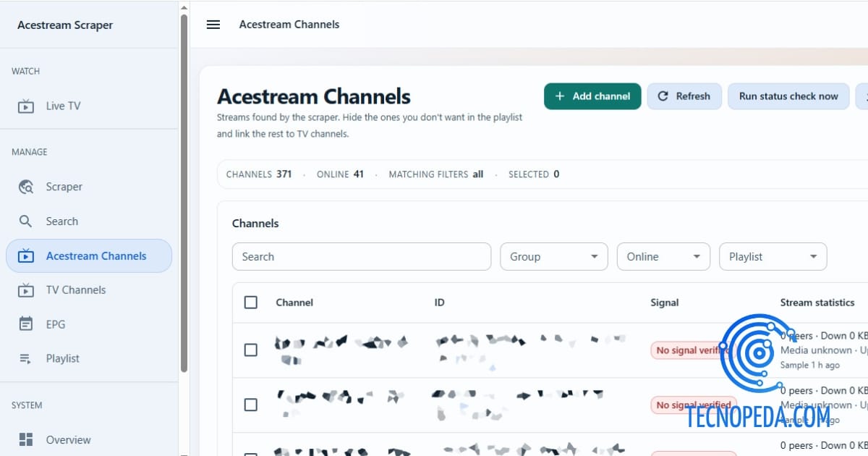Image resolution: width=868 pixels, height=456 pixels.
Task: Open the Playlist filter dropdown
Action: 773,256
